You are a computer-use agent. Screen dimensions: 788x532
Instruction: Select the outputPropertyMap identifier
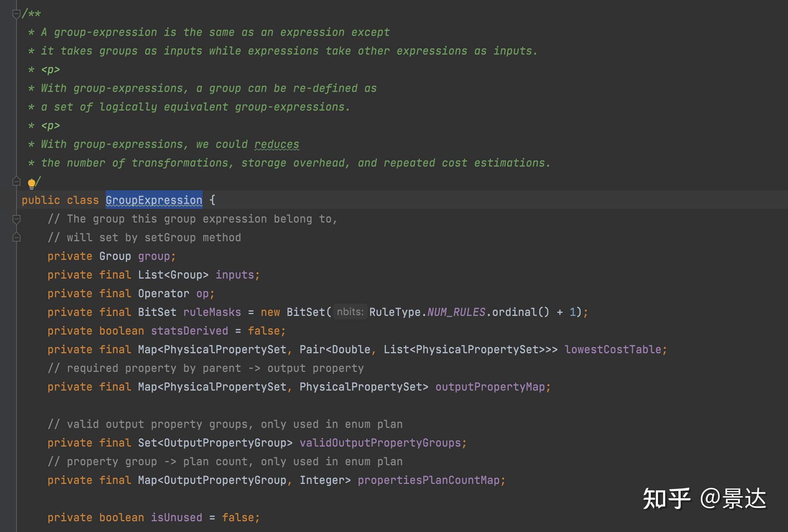[x=491, y=387]
